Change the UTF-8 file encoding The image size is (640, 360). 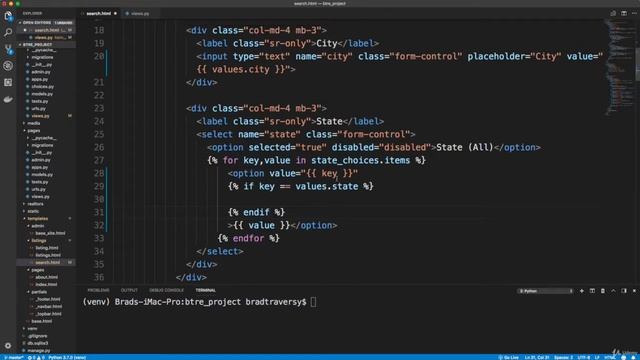(584, 357)
